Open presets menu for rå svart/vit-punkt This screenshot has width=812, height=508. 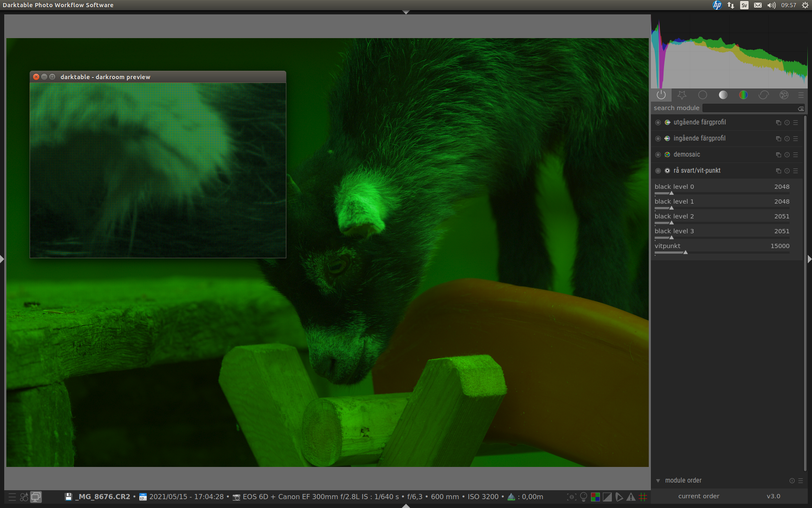[x=796, y=171]
